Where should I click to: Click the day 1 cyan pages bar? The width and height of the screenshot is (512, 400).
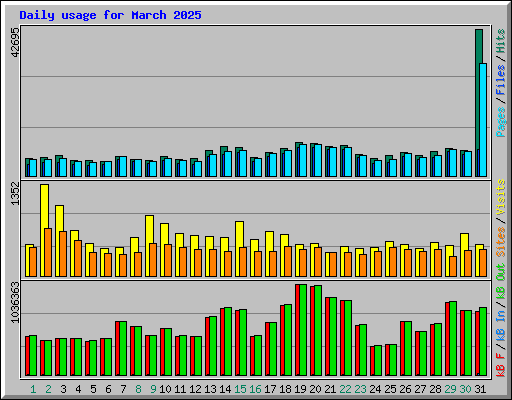33,168
